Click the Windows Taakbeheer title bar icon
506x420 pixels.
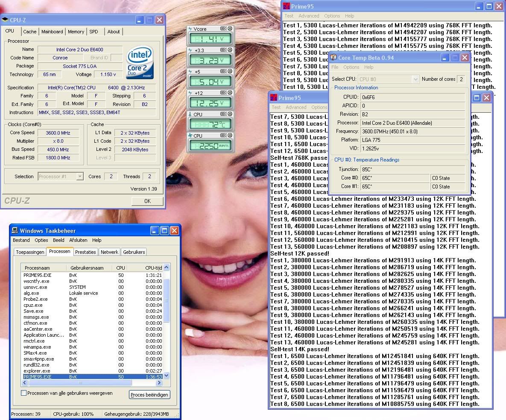point(15,230)
